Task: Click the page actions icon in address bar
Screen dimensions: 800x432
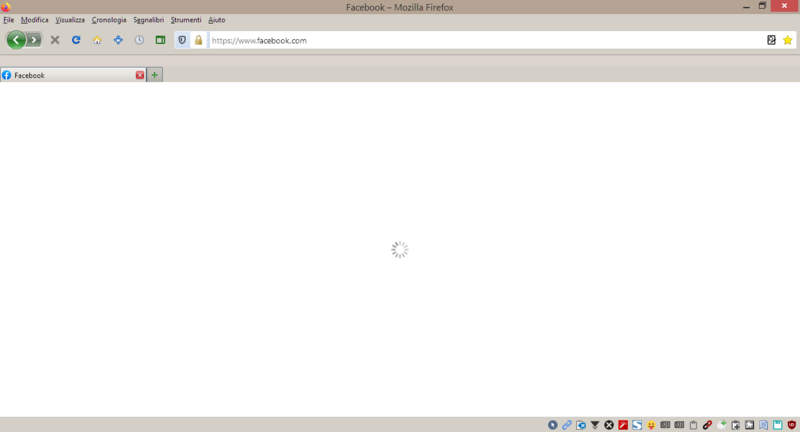Action: (771, 40)
